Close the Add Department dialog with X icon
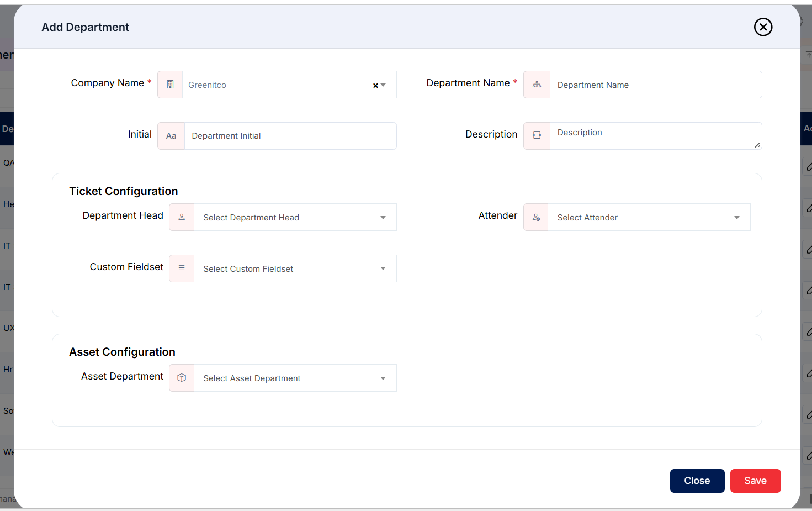812x511 pixels. click(763, 27)
